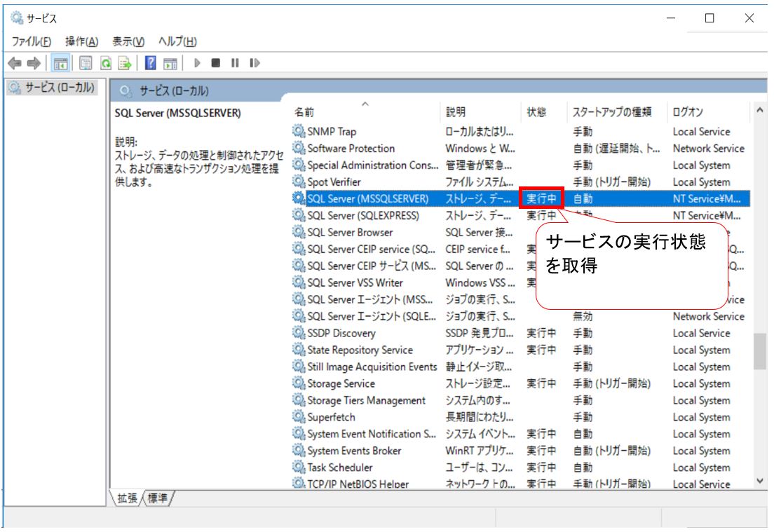Image resolution: width=774 pixels, height=532 pixels.
Task: Click the gear icon beside Superfetch
Action: [x=299, y=416]
